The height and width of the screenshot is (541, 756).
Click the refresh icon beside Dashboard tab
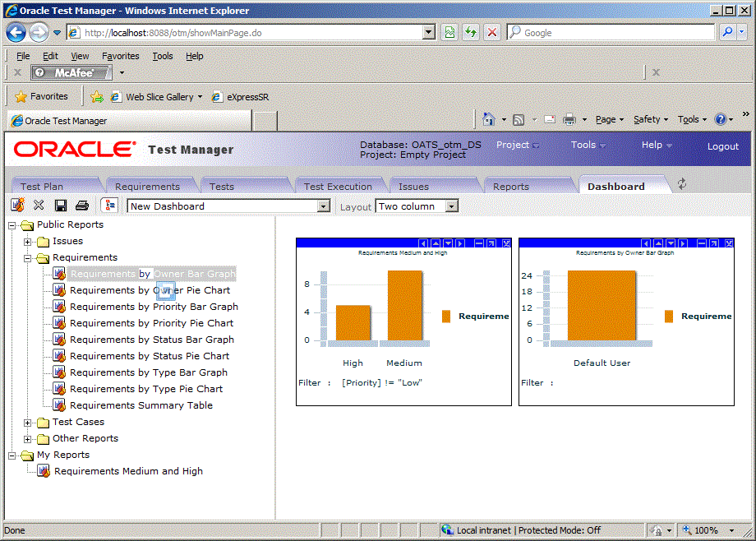coord(682,184)
